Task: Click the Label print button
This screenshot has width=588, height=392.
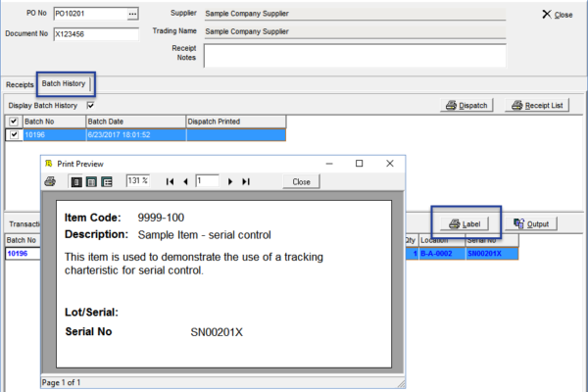Action: [x=465, y=224]
